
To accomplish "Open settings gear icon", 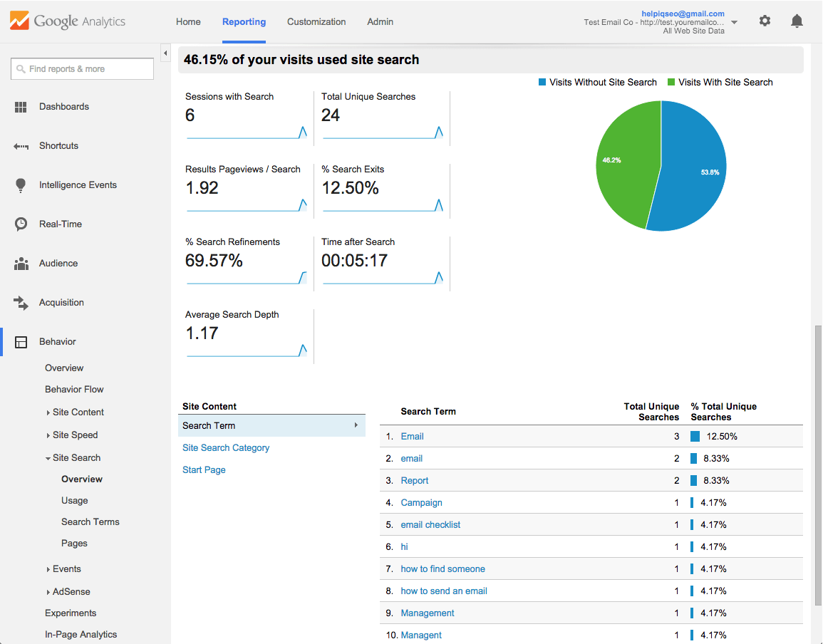I will click(x=765, y=21).
